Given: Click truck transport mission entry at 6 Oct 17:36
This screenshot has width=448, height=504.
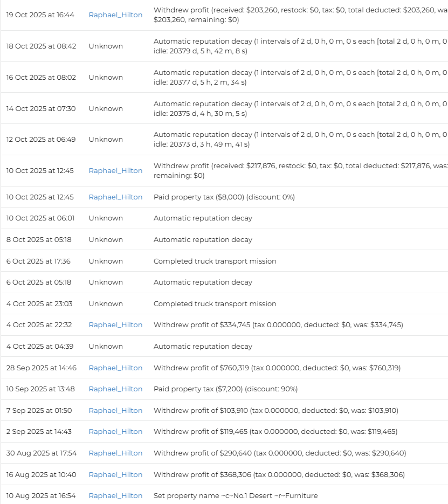Looking at the screenshot, I should [x=215, y=261].
